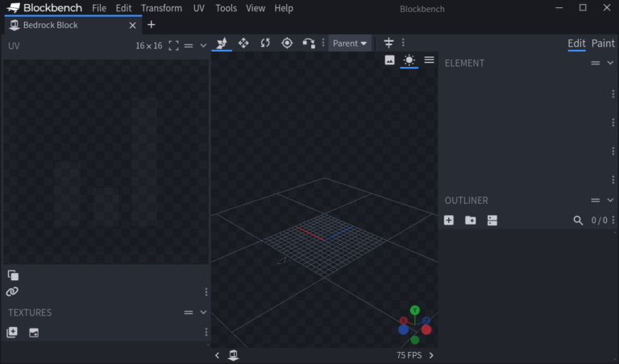Click the UV link chain icon
Image resolution: width=619 pixels, height=364 pixels.
(x=12, y=292)
